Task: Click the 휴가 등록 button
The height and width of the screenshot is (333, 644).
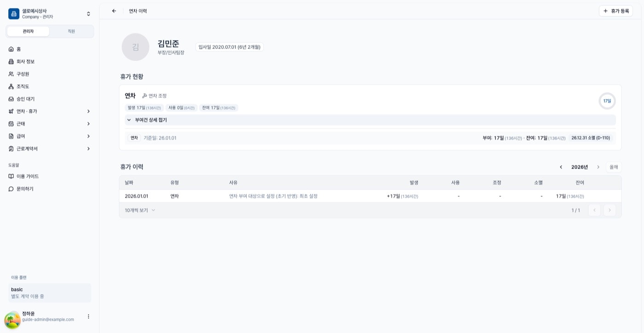Action: click(615, 11)
